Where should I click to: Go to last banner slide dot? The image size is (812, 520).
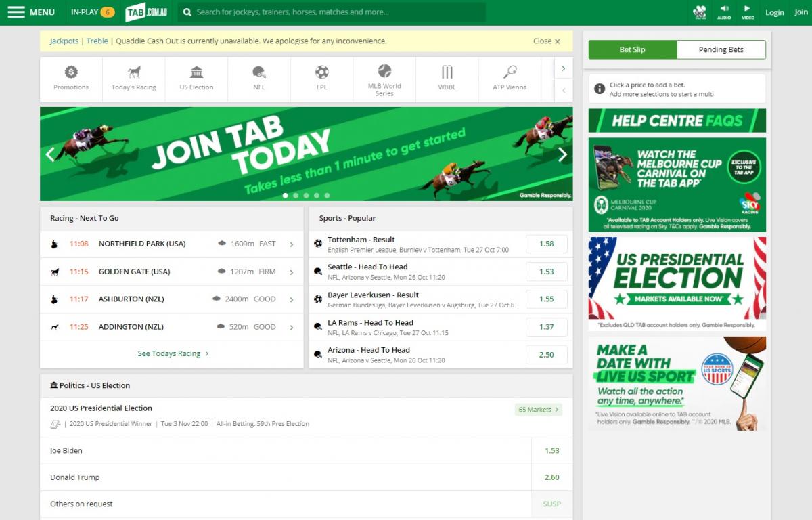327,195
